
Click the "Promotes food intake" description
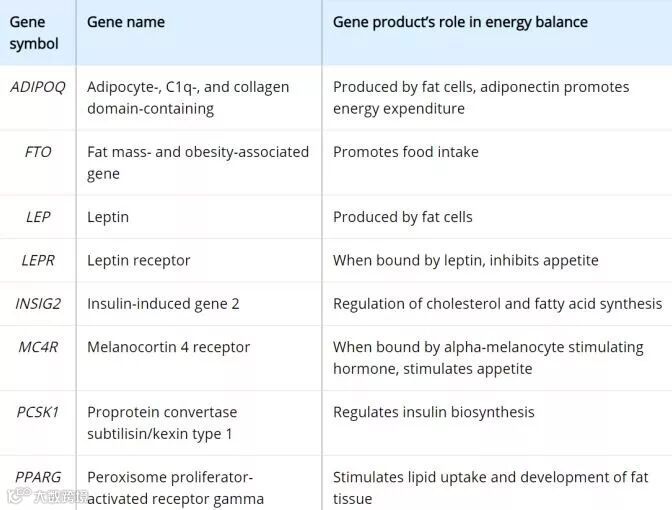(x=406, y=152)
